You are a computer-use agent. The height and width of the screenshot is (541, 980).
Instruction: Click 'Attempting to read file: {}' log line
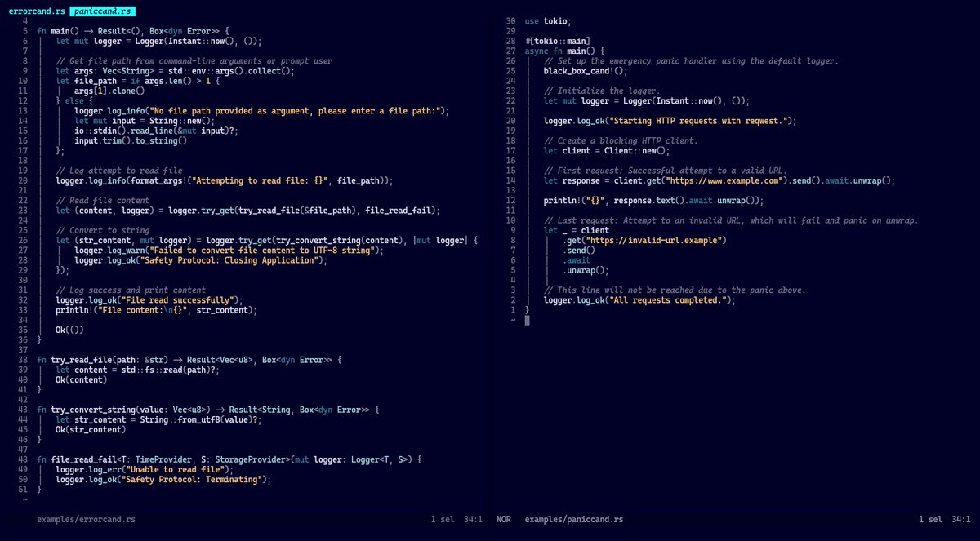pos(225,180)
